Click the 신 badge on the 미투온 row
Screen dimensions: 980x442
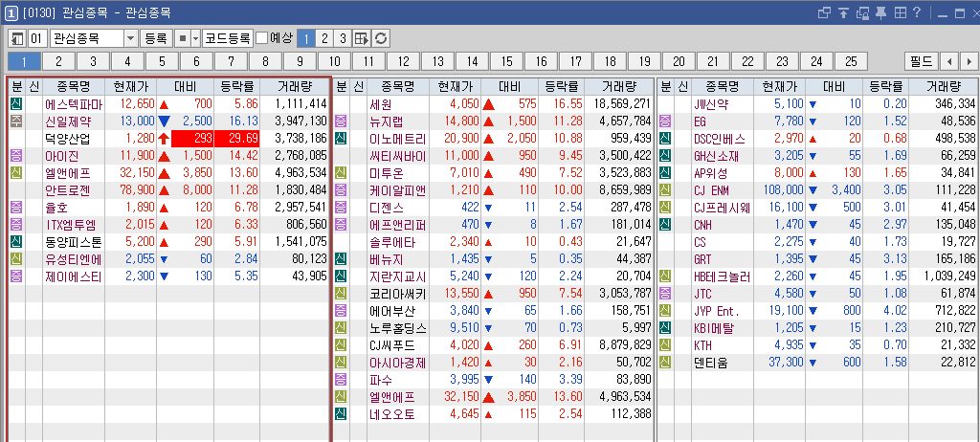(x=341, y=173)
